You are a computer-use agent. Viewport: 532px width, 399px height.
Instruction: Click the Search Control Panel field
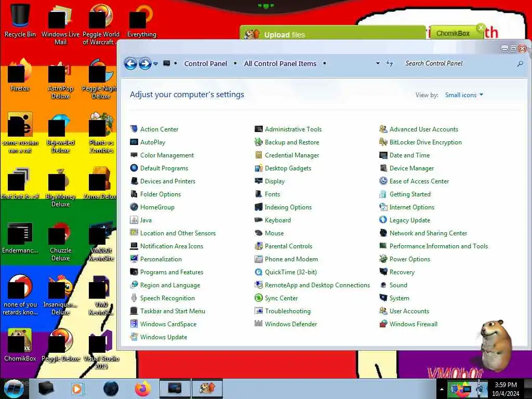[459, 63]
